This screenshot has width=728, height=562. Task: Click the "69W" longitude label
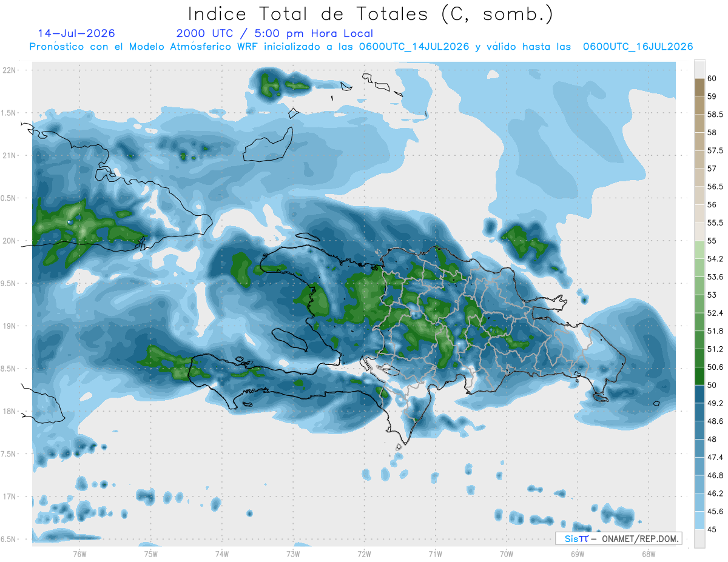tap(578, 554)
